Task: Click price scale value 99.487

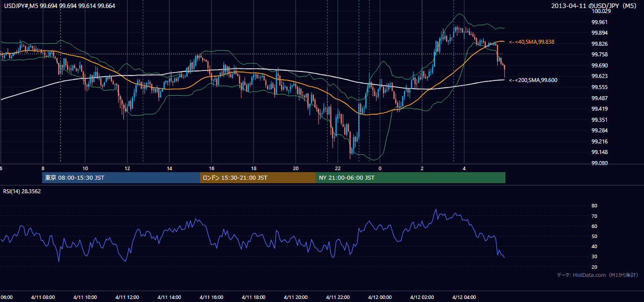Action: point(599,98)
